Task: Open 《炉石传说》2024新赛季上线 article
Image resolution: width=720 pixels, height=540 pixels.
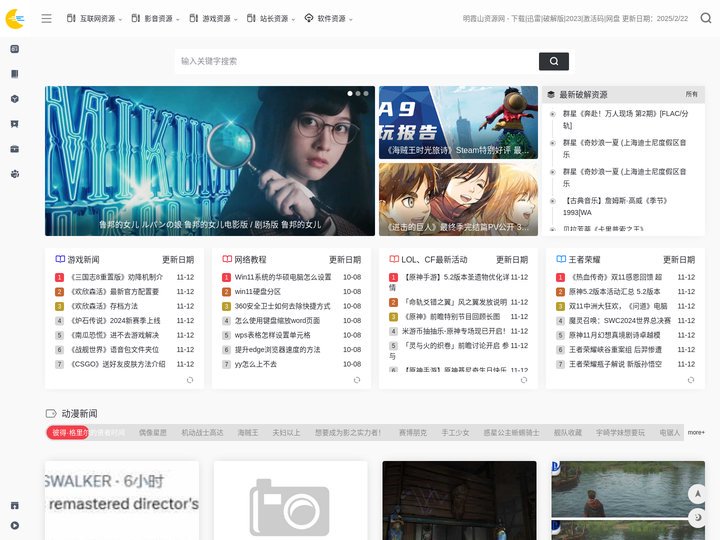Action: [x=115, y=321]
